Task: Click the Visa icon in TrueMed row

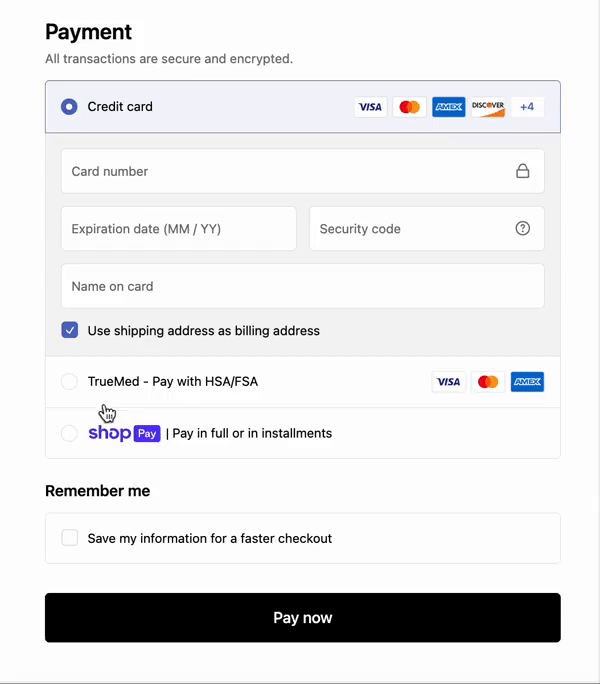Action: (x=449, y=382)
